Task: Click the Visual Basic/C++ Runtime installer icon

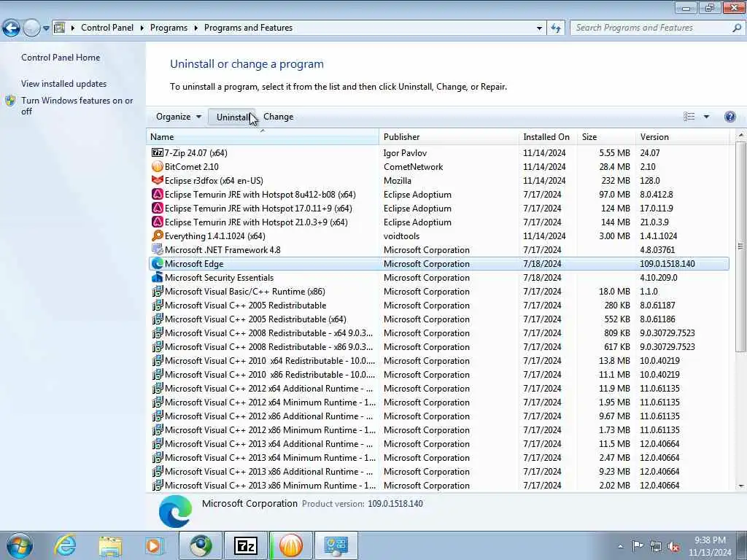Action: click(x=158, y=291)
